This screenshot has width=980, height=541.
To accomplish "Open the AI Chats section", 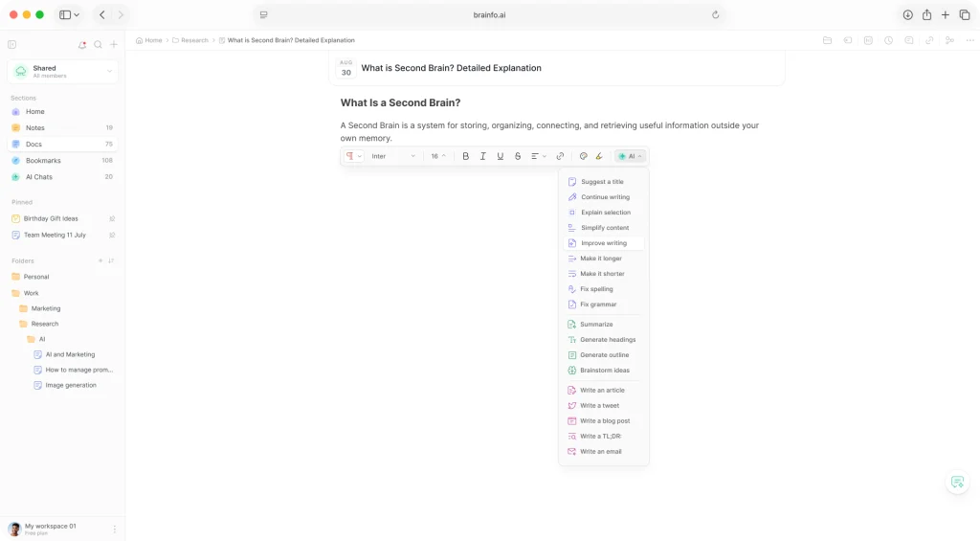I will coord(62,177).
